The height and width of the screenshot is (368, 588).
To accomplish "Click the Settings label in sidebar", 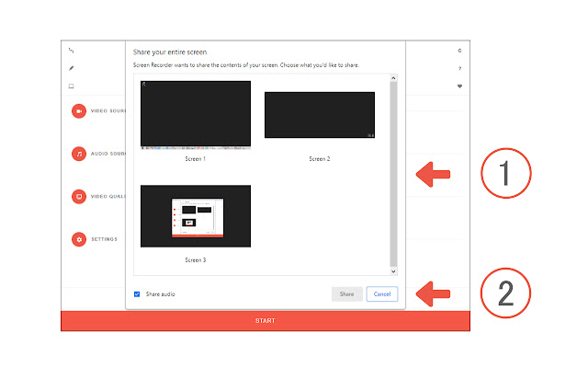I will point(104,239).
